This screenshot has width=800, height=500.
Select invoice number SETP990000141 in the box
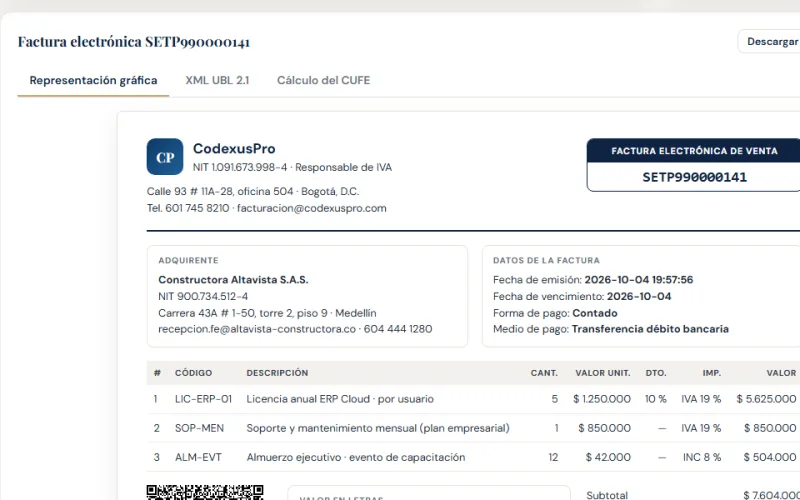click(x=694, y=177)
